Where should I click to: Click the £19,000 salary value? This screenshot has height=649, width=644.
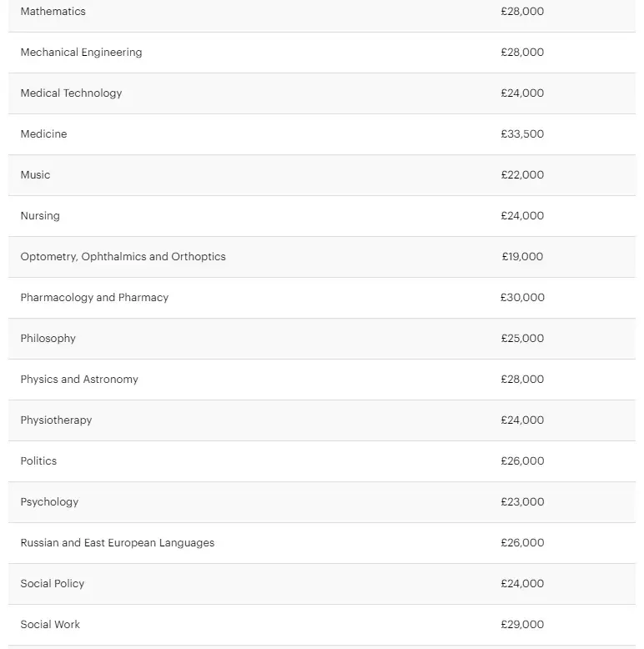click(x=522, y=257)
